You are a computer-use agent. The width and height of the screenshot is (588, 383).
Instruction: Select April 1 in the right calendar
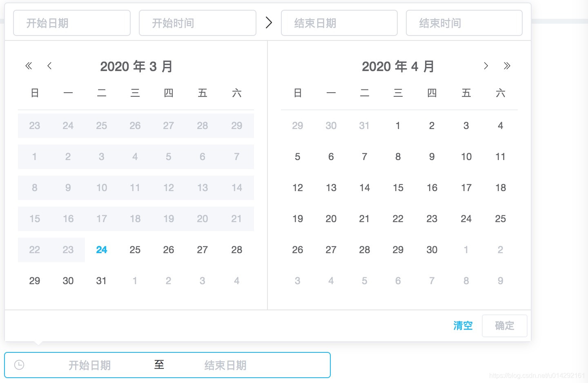coord(398,125)
